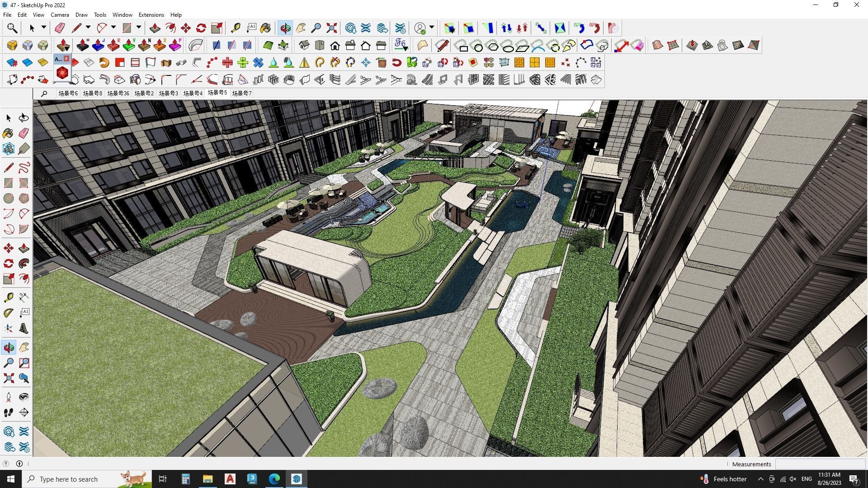The height and width of the screenshot is (488, 868).
Task: Click the scene search magnifier icon
Action: [44, 94]
